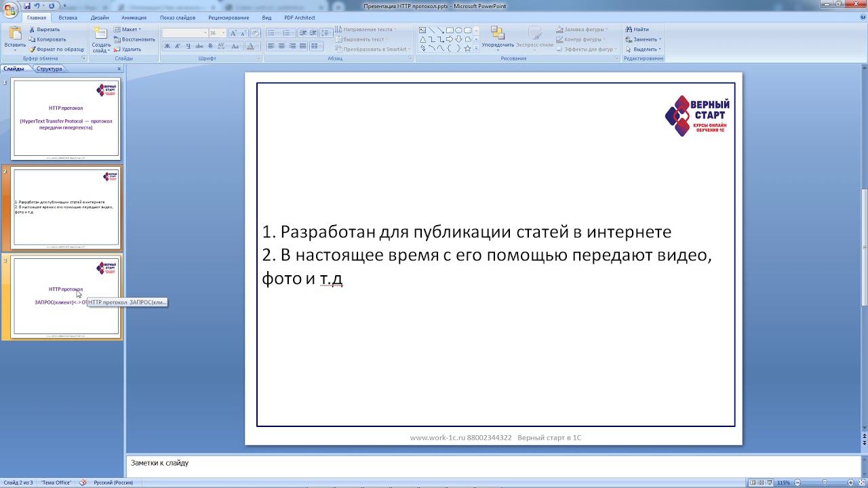868x488 pixels.
Task: Toggle bulleted list formatting
Action: [x=273, y=33]
